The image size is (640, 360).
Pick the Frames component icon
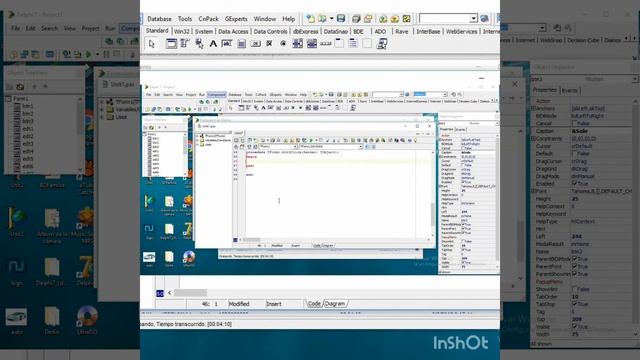coord(171,44)
